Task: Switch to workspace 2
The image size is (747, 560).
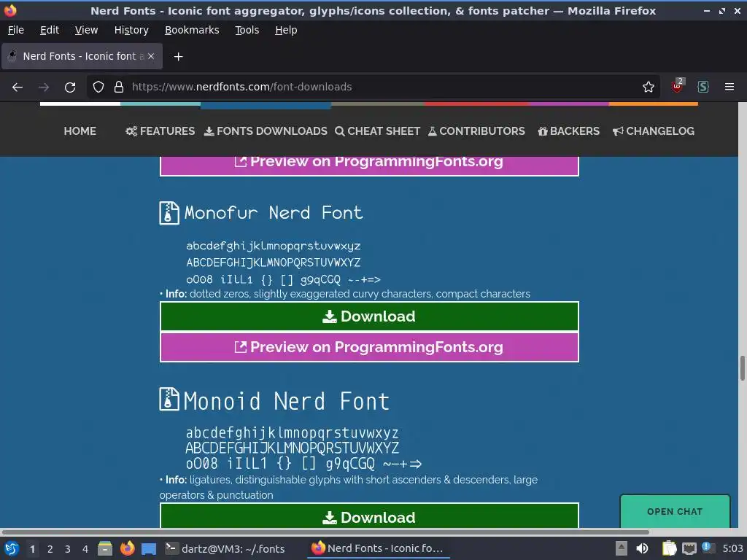Action: pyautogui.click(x=50, y=549)
